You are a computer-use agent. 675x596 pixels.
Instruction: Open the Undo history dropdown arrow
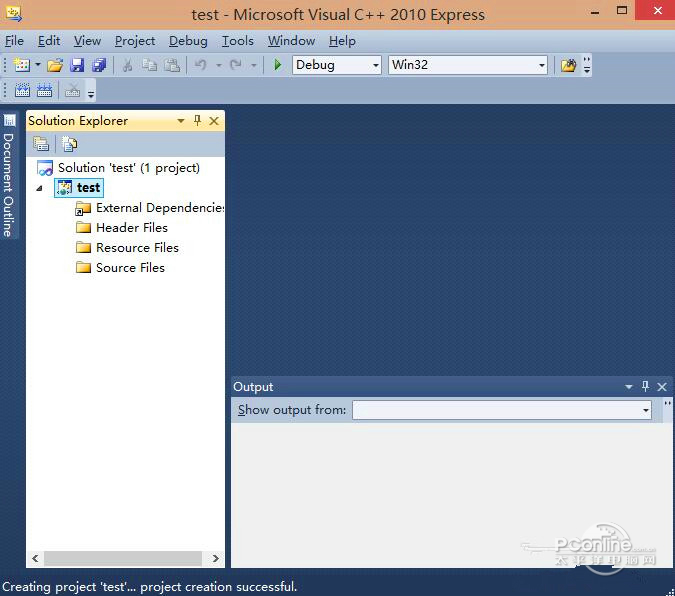pyautogui.click(x=219, y=65)
